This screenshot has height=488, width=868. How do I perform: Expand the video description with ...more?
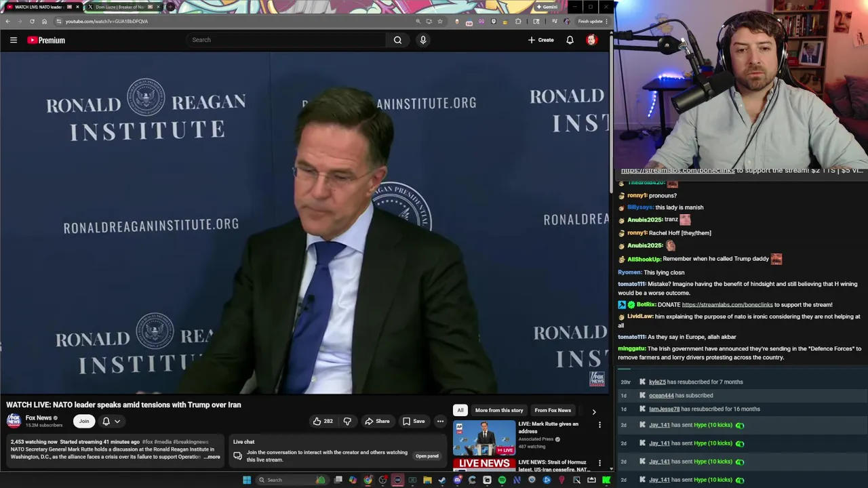[x=212, y=457]
